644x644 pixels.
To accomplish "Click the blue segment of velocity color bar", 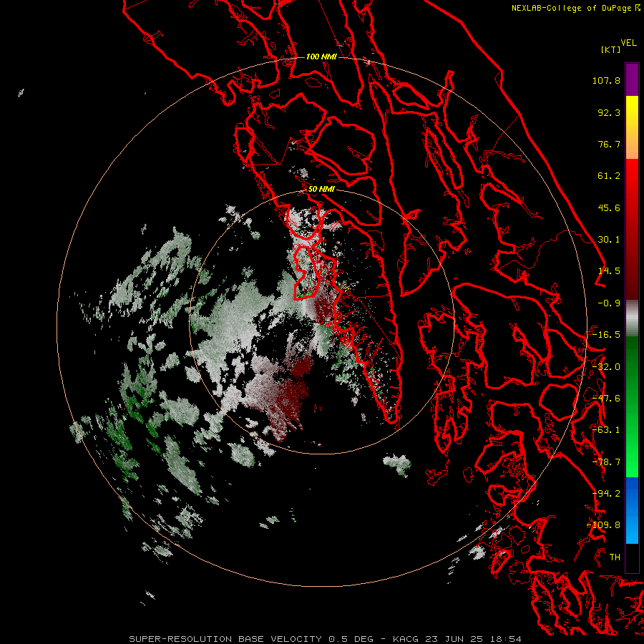I will [x=632, y=510].
